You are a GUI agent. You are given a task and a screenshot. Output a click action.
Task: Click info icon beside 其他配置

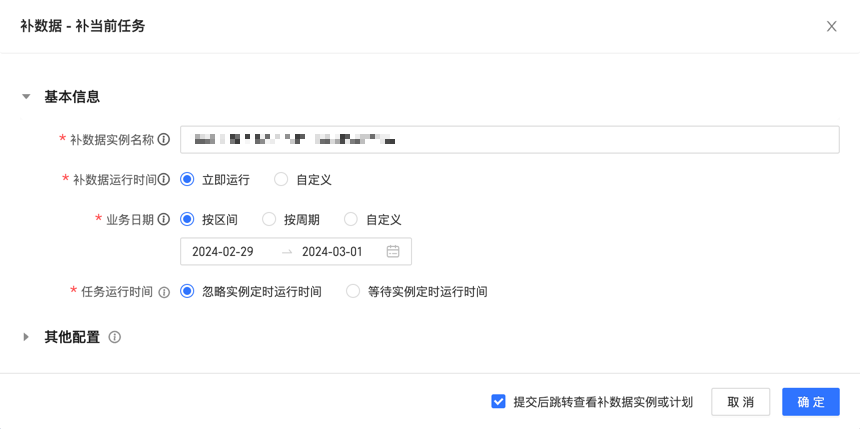tap(115, 337)
